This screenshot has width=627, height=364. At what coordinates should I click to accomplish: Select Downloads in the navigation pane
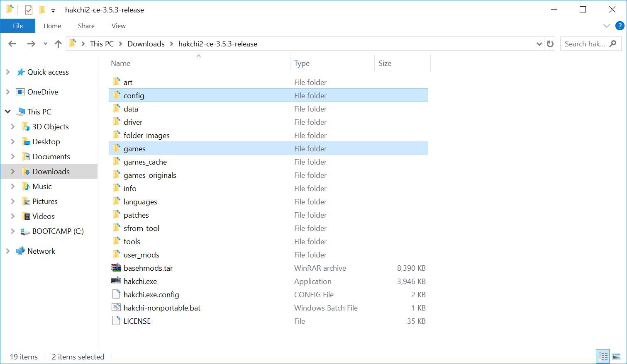[51, 172]
